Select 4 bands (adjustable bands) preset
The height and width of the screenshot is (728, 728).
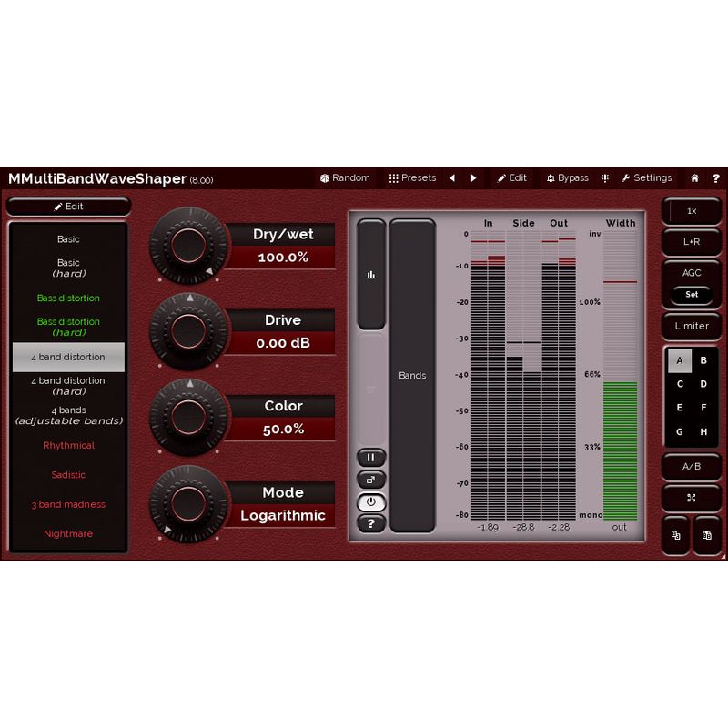click(68, 416)
